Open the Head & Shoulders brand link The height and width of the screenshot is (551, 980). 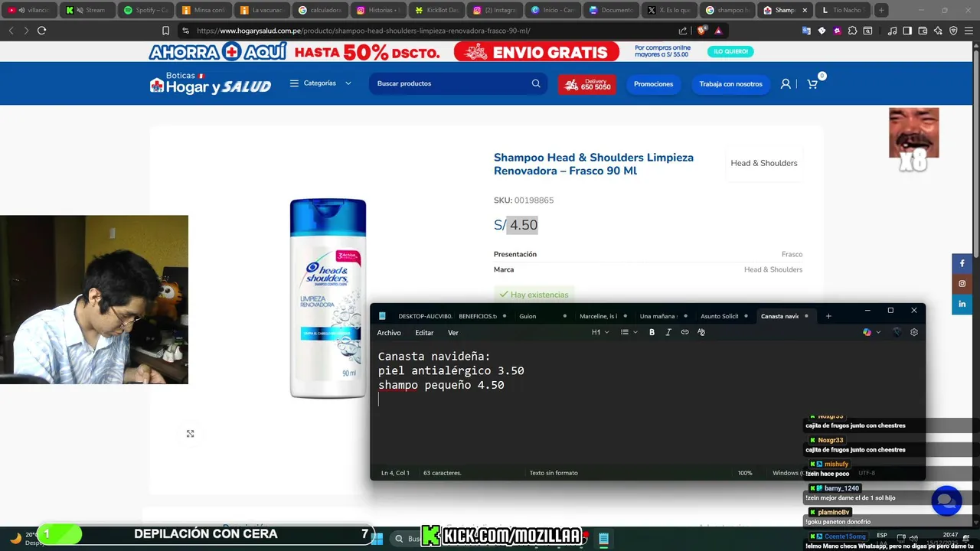click(763, 163)
